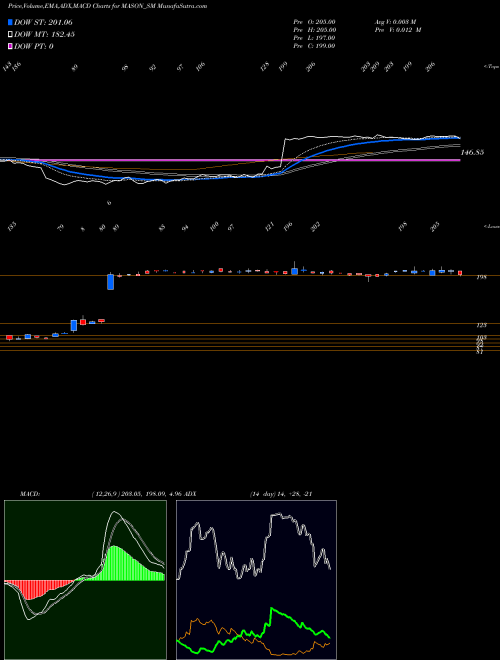Click the 123 price level label

481,325
